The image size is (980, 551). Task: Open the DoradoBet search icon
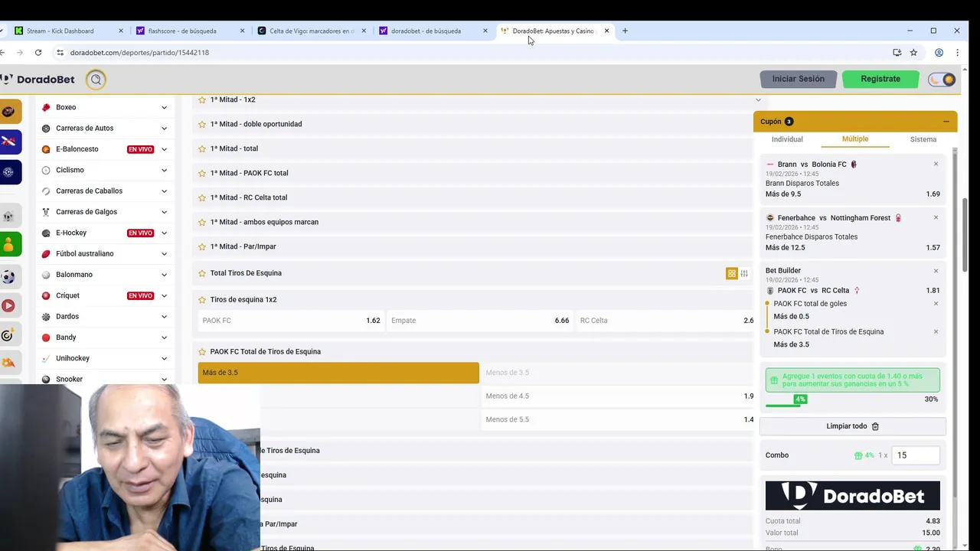[x=96, y=79]
